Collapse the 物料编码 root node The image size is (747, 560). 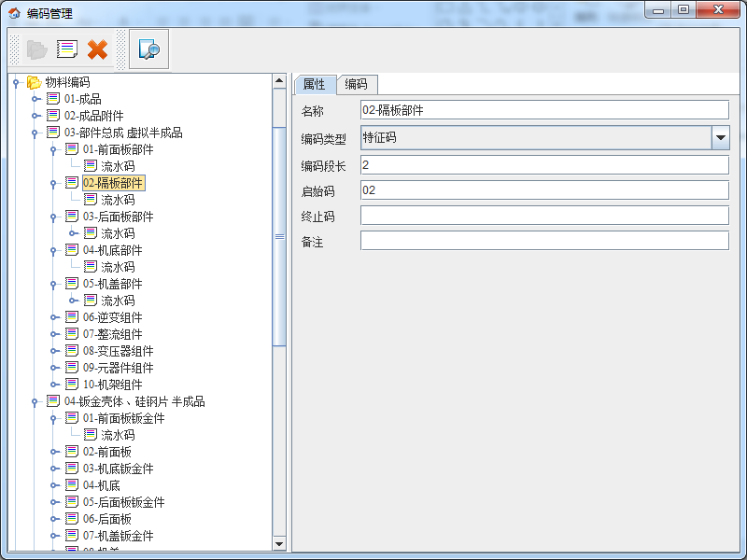point(16,83)
